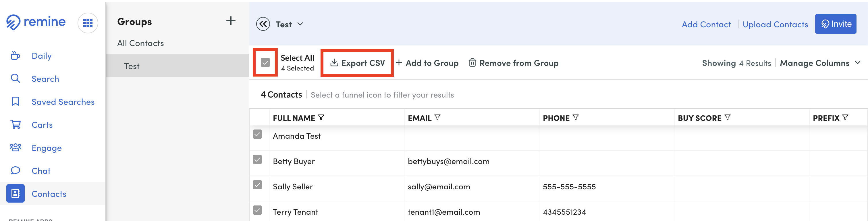Screen dimensions: 868x221
Task: Collapse the panel with the double-chevron button
Action: 263,24
